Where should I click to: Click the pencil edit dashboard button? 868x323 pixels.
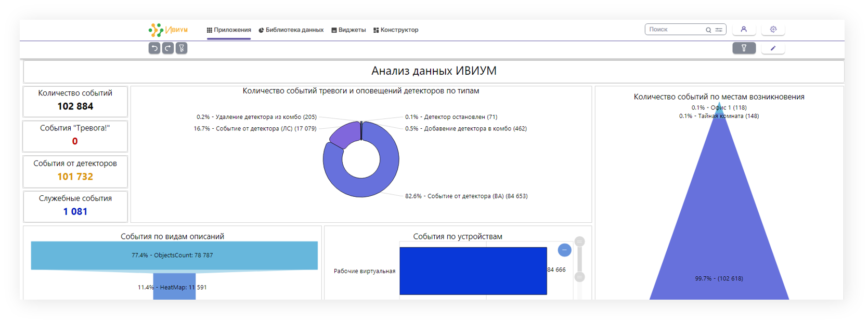773,48
